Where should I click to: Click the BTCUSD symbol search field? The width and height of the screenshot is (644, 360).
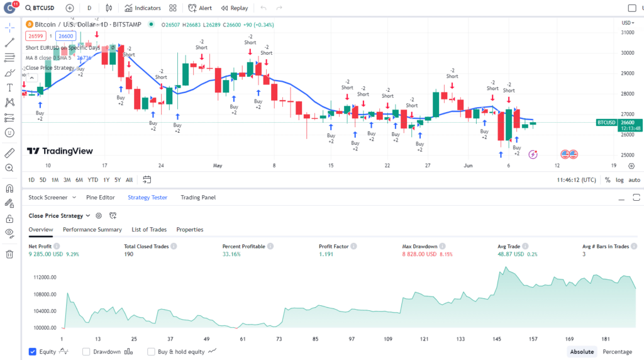[x=40, y=8]
